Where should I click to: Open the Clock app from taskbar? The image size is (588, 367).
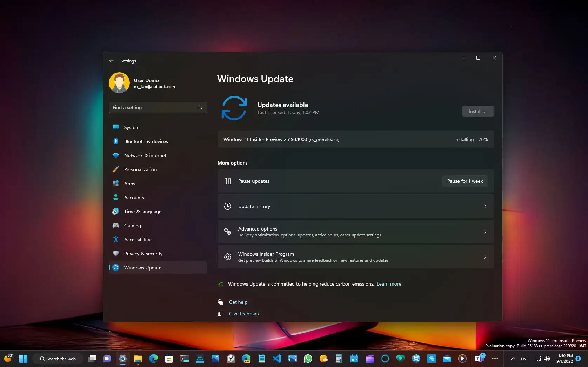[x=230, y=359]
